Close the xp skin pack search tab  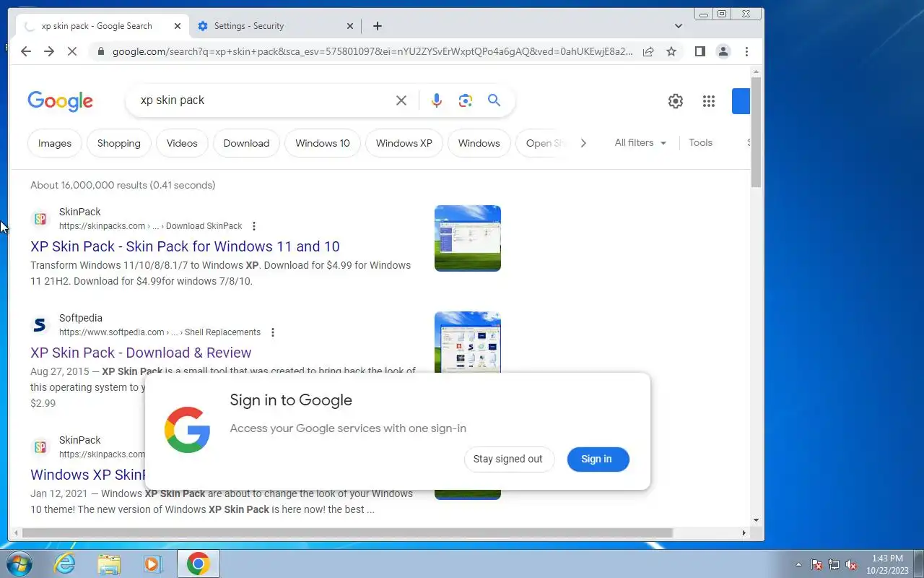coord(178,26)
